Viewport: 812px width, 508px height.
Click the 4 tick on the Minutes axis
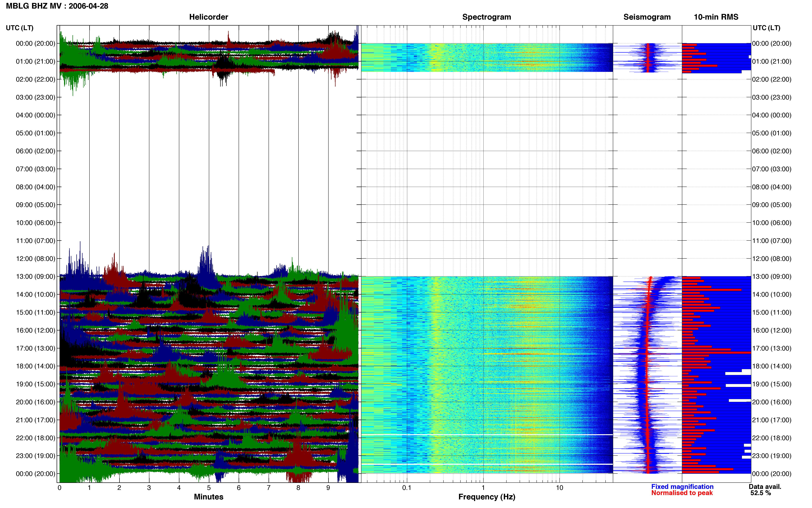179,488
